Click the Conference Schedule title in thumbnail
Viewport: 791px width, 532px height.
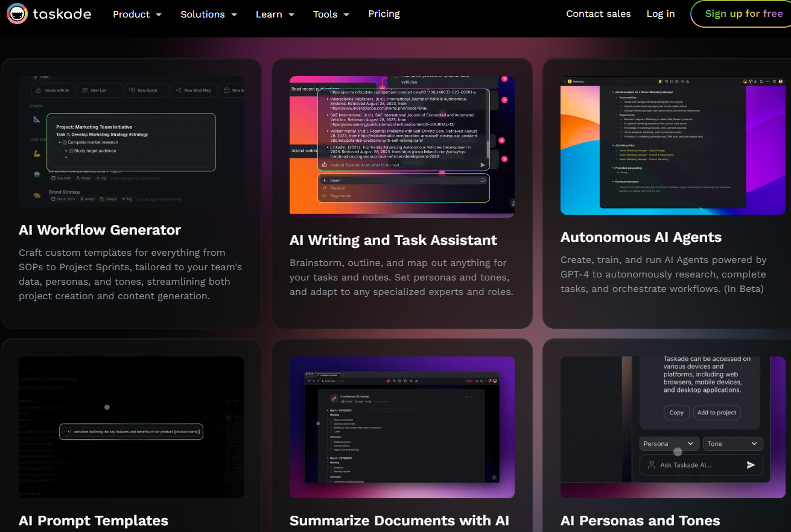[354, 396]
